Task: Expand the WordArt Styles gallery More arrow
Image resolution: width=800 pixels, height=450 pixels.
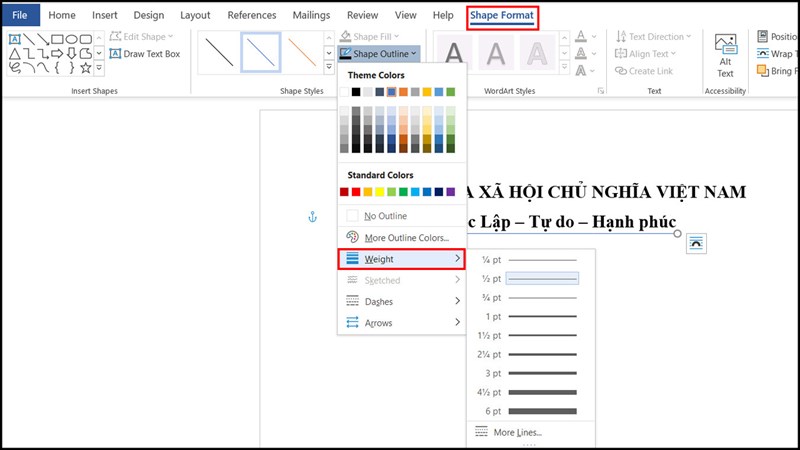Action: click(564, 67)
